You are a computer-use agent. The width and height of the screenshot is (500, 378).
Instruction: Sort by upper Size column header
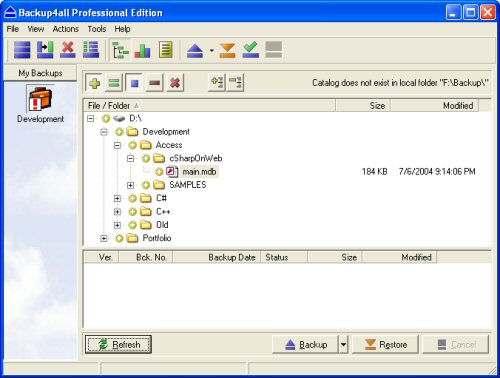pyautogui.click(x=363, y=106)
